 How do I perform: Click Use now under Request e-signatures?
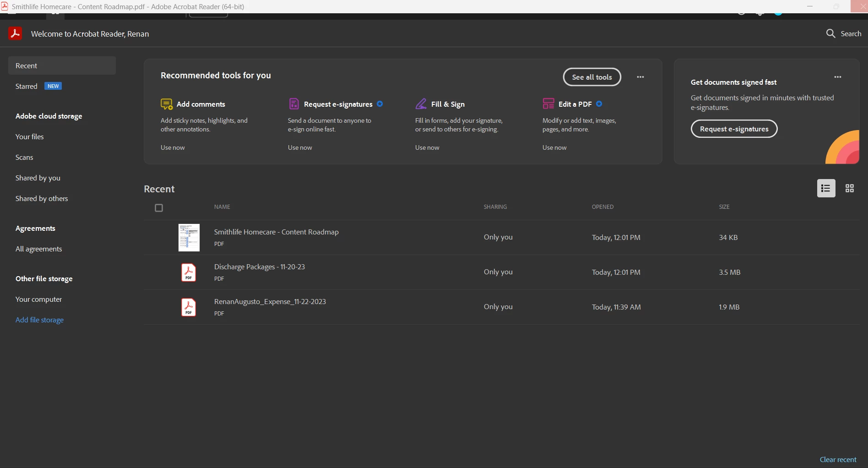(x=300, y=147)
